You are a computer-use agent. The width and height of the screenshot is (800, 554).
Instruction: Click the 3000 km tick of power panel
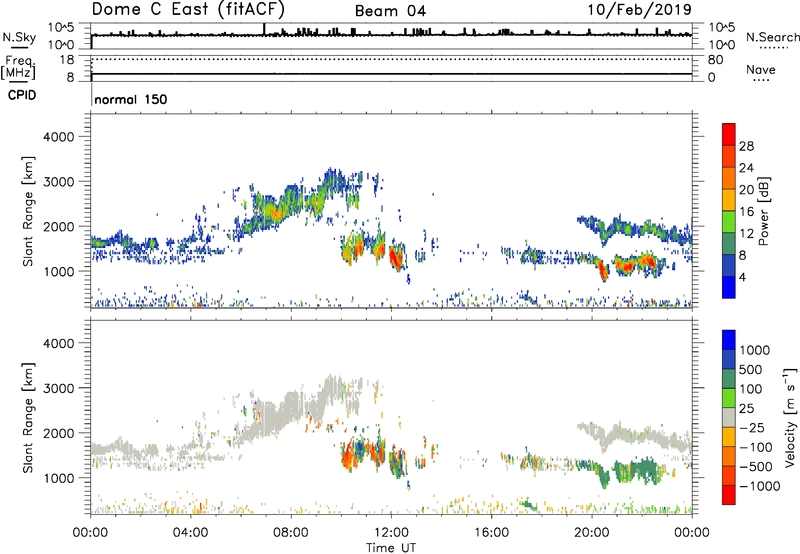pyautogui.click(x=59, y=182)
